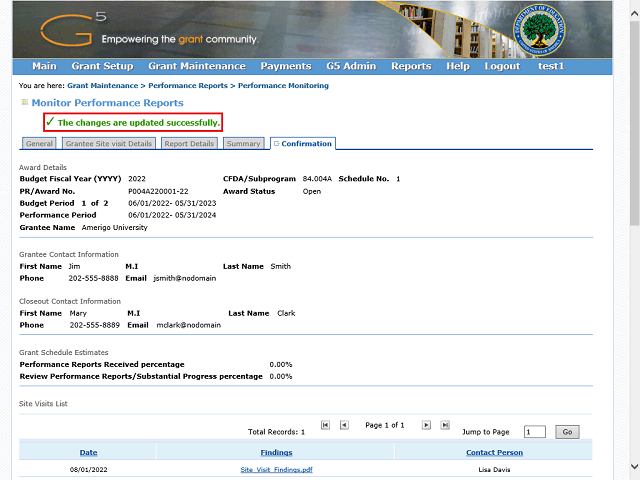
Task: Click the previous page arrow icon
Action: tap(344, 425)
